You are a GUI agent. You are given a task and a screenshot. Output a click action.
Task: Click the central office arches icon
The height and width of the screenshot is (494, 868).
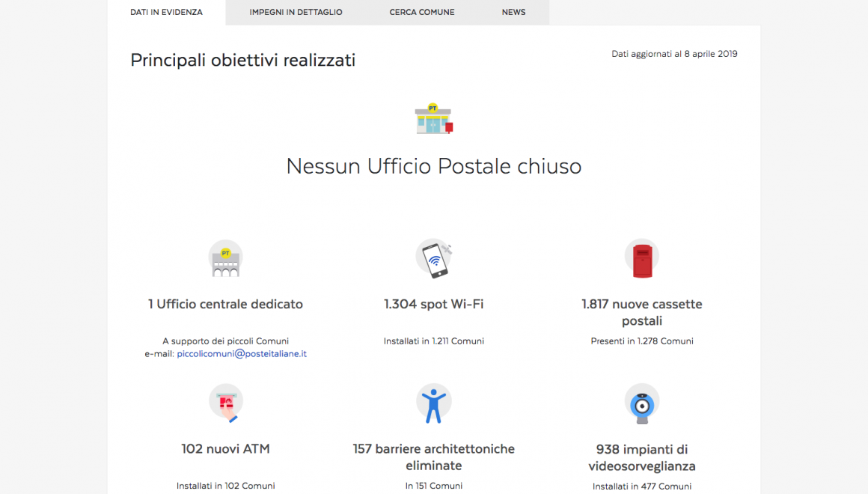225,259
